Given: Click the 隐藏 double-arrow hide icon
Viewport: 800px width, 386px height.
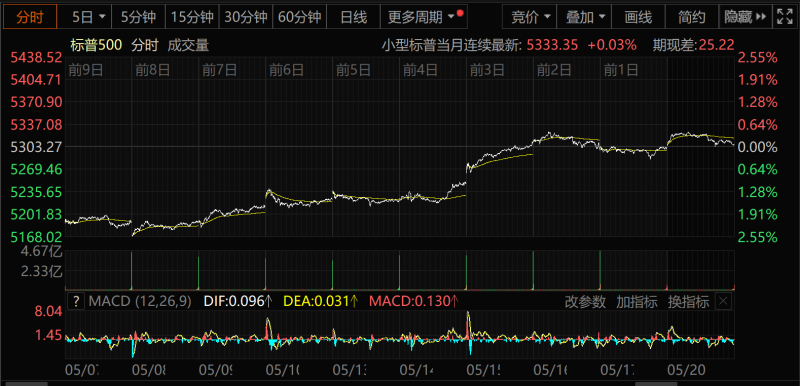Looking at the screenshot, I should [x=761, y=17].
